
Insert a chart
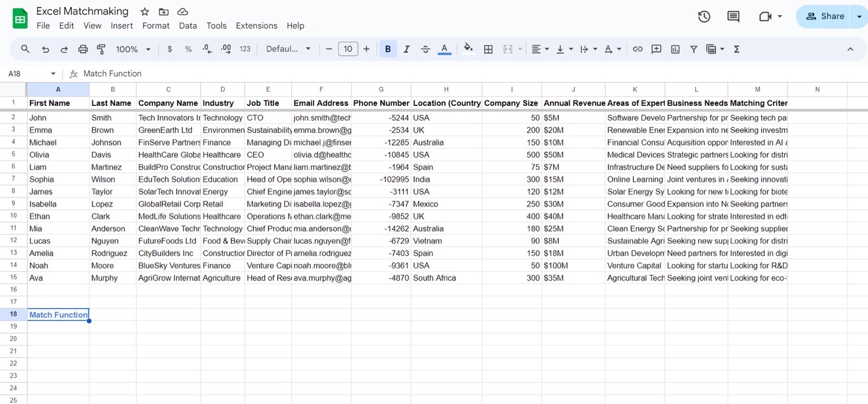pos(675,49)
